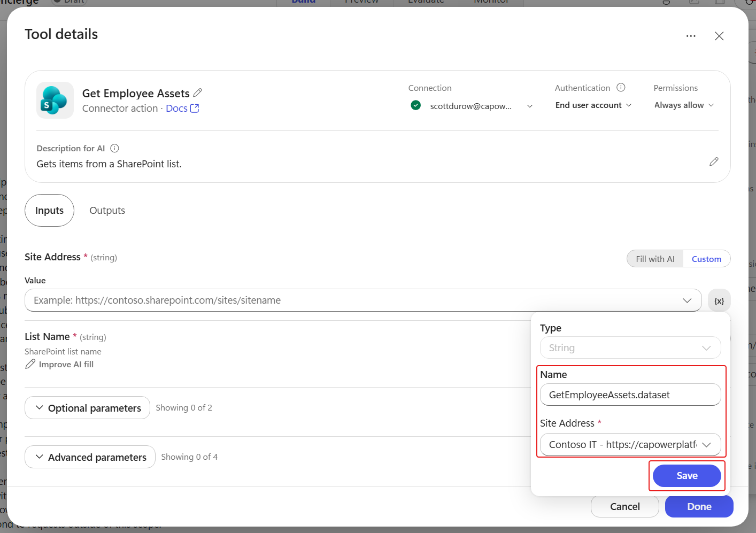This screenshot has height=533, width=756.
Task: Click the Cancel button
Action: pos(624,506)
